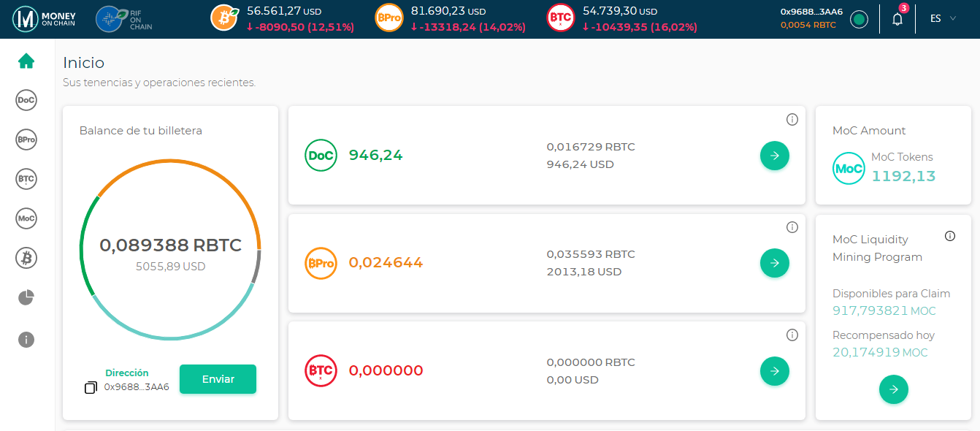
Task: Click the BTCx token icon in card
Action: [x=321, y=370]
